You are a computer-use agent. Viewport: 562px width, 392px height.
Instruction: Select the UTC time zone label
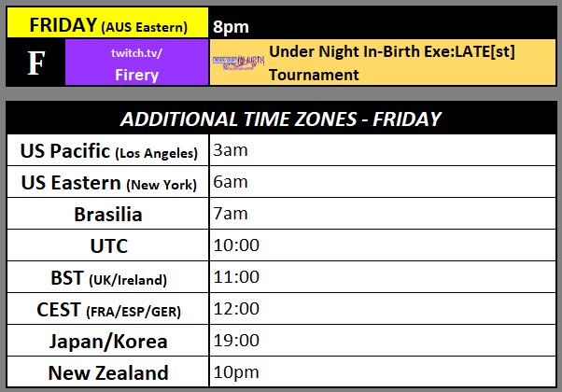109,246
